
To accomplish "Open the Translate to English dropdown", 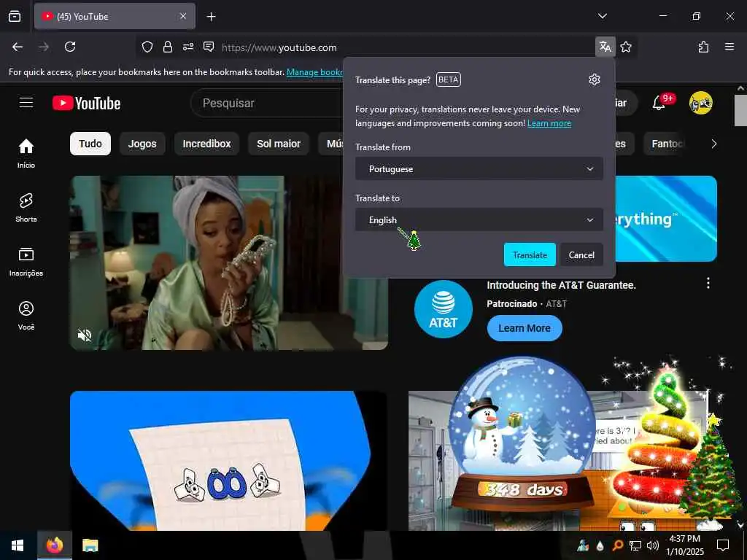I will [479, 220].
